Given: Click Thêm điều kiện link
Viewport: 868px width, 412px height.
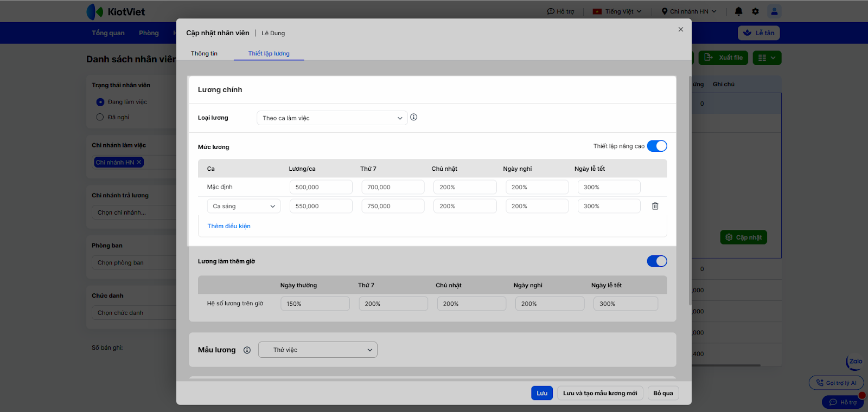Looking at the screenshot, I should 229,226.
